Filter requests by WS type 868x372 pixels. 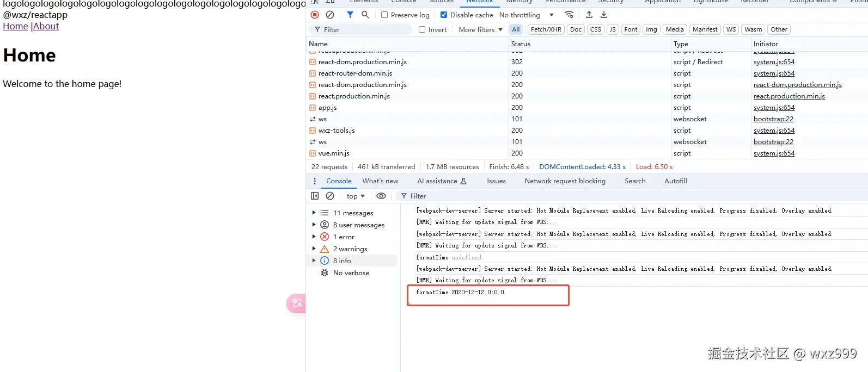(731, 29)
